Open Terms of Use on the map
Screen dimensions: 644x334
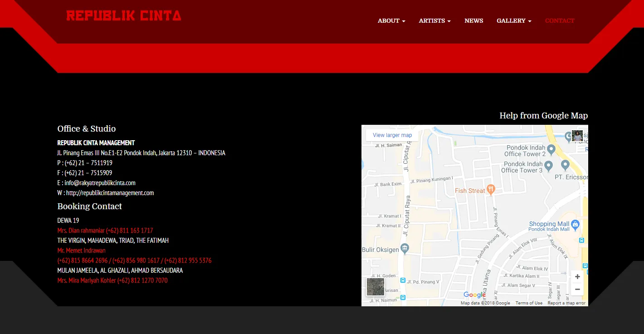click(x=529, y=303)
